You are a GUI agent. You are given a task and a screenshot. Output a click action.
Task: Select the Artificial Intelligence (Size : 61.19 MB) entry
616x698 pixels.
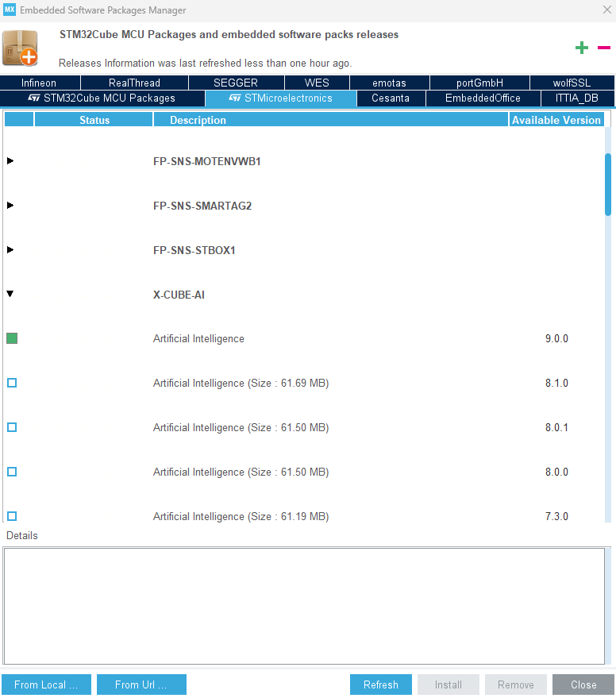[x=241, y=516]
